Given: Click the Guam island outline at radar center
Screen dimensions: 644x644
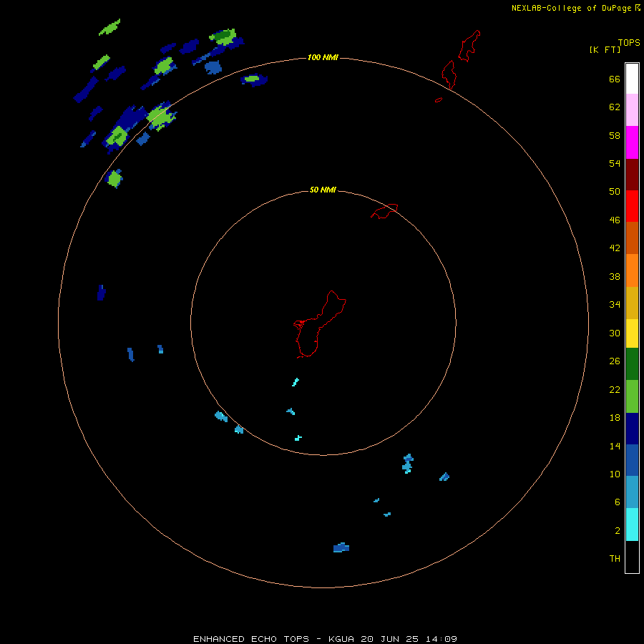Looking at the screenshot, I should [x=319, y=324].
